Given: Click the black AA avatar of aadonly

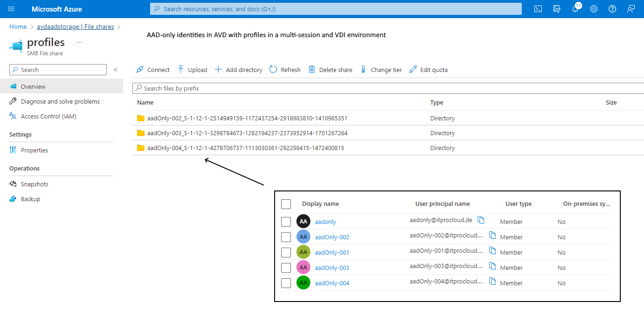Looking at the screenshot, I should click(303, 222).
